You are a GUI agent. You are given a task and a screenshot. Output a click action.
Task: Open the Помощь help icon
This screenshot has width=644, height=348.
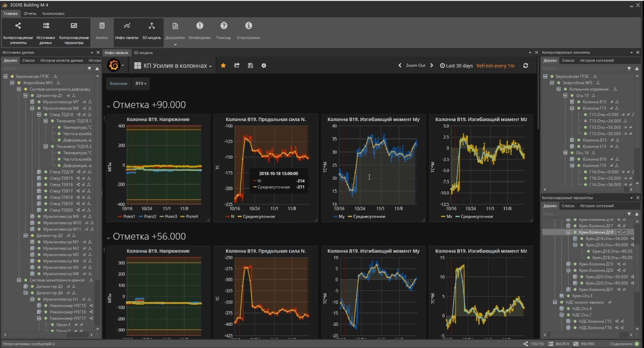pyautogui.click(x=224, y=26)
